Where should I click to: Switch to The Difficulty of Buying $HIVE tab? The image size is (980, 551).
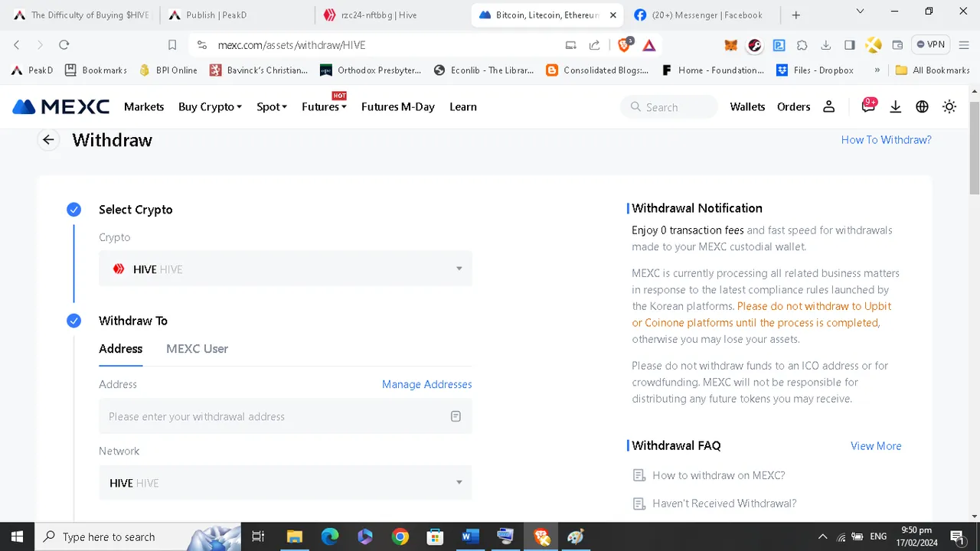(x=83, y=15)
